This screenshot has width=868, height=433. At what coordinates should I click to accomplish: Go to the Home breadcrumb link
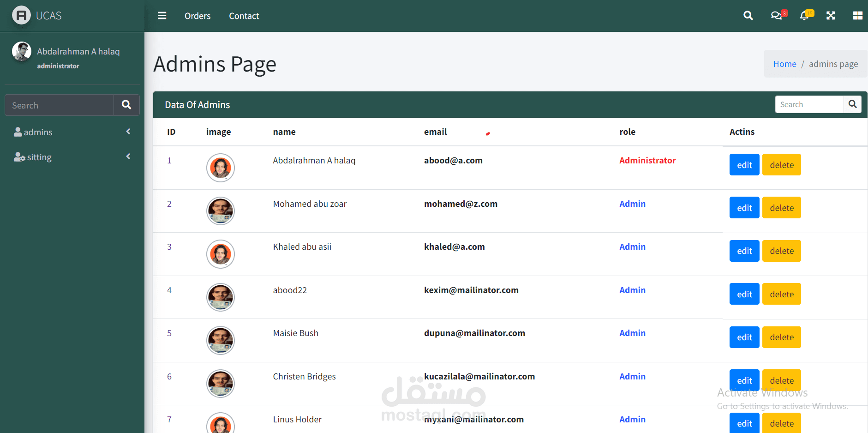tap(785, 64)
